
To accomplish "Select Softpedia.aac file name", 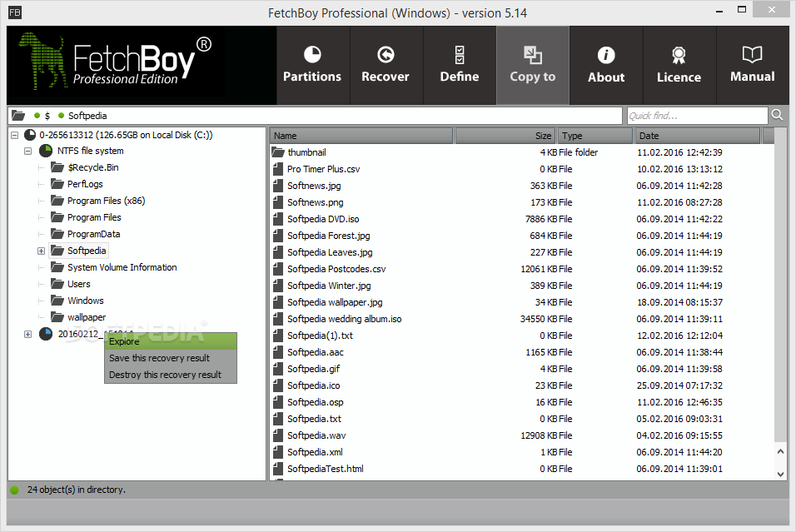I will (x=316, y=352).
